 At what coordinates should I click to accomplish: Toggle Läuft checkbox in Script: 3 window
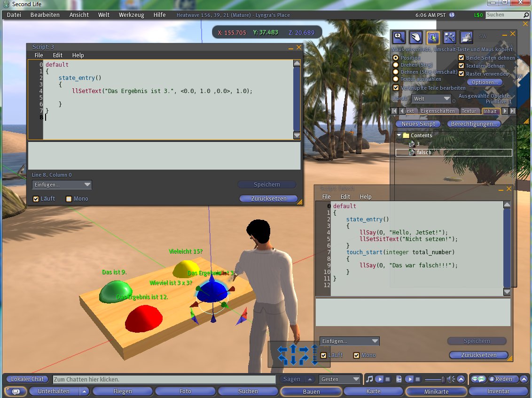click(36, 199)
